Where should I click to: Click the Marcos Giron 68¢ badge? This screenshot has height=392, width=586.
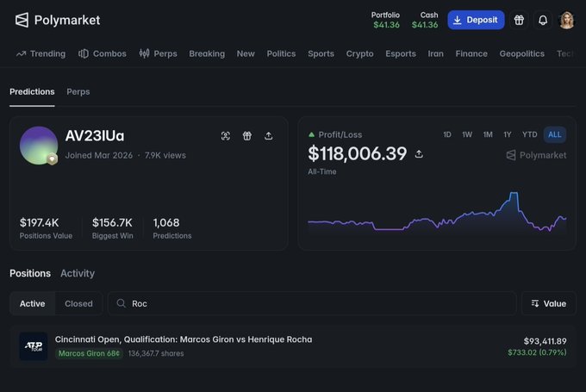click(89, 353)
